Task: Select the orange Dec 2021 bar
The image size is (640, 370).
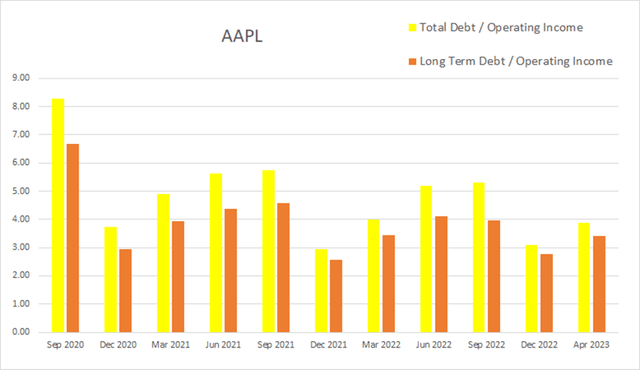Action: pyautogui.click(x=336, y=296)
